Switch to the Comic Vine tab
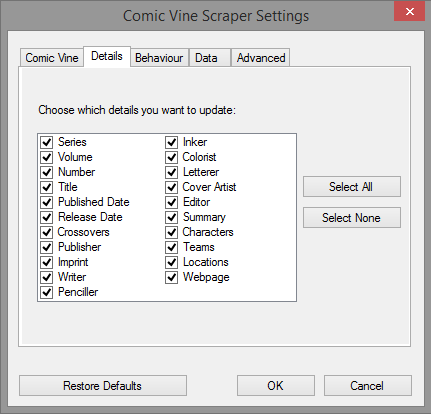Screen dimensions: 431x414 52,58
